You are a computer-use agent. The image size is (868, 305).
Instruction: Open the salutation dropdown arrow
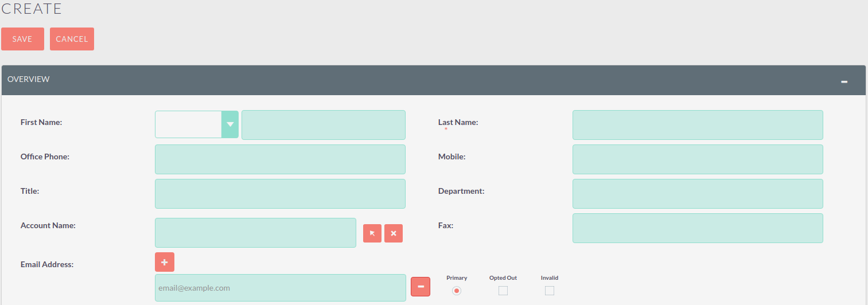tap(230, 124)
